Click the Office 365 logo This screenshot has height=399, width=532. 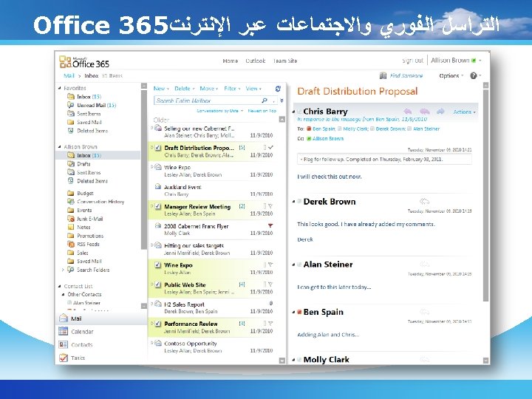click(84, 62)
